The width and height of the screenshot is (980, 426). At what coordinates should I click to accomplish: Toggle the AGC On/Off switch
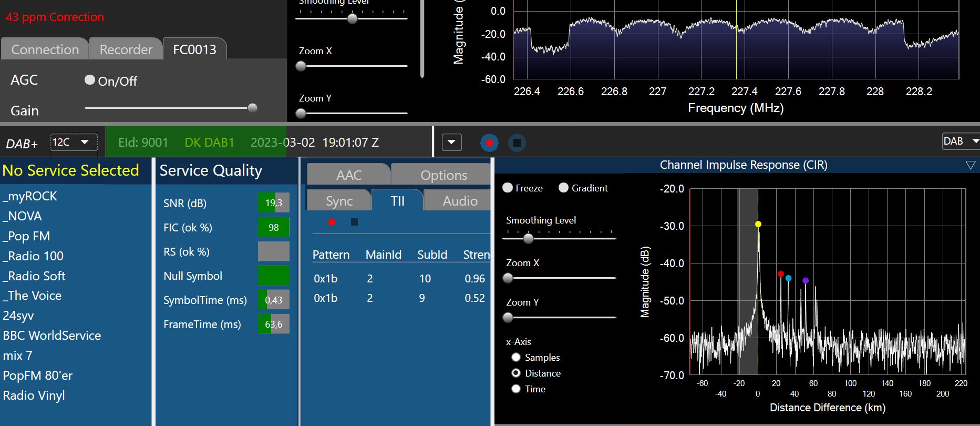tap(90, 80)
